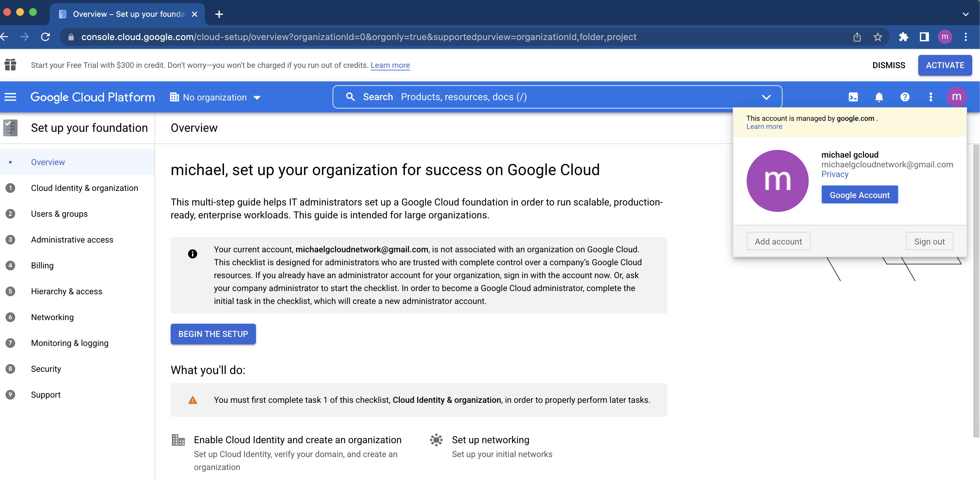Click ACTIVATE free trial button

[945, 65]
